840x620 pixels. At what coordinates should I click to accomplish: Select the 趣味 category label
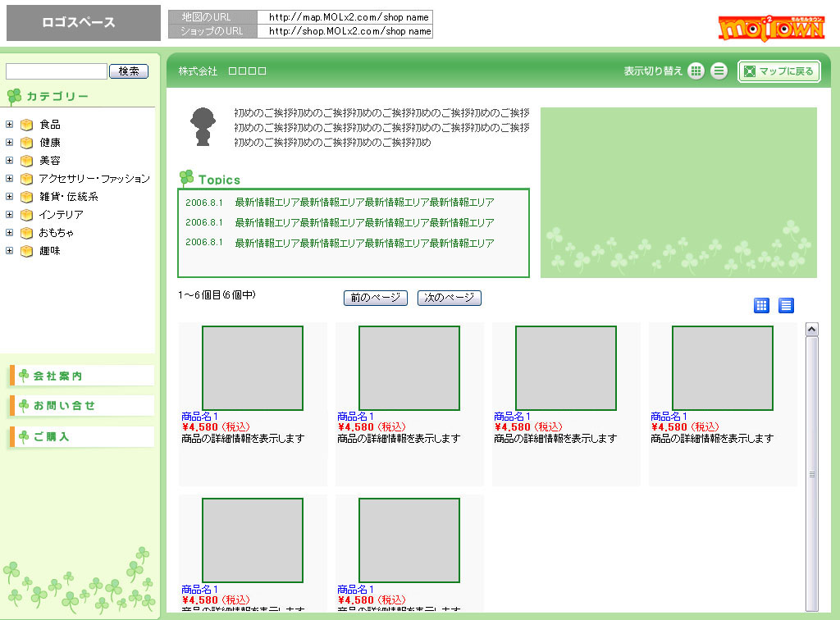point(50,251)
